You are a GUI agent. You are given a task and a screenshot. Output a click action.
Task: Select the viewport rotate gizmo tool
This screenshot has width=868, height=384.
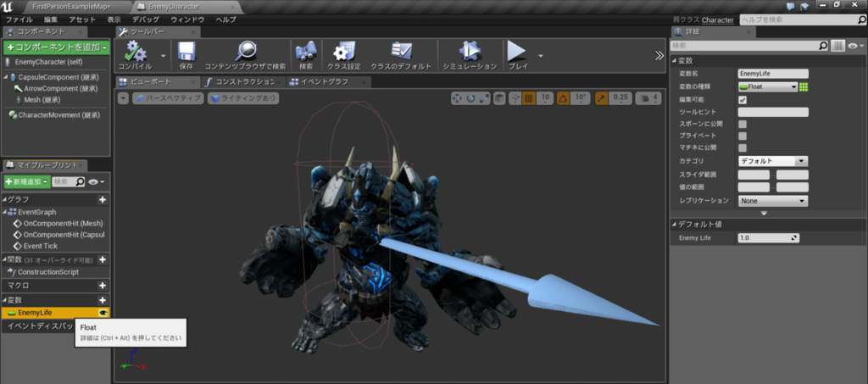(x=471, y=98)
